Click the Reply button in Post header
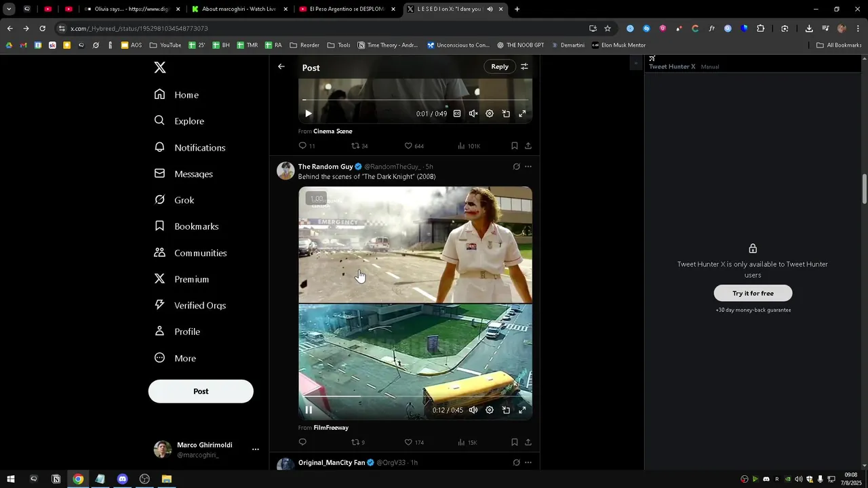This screenshot has height=488, width=868. tap(500, 66)
